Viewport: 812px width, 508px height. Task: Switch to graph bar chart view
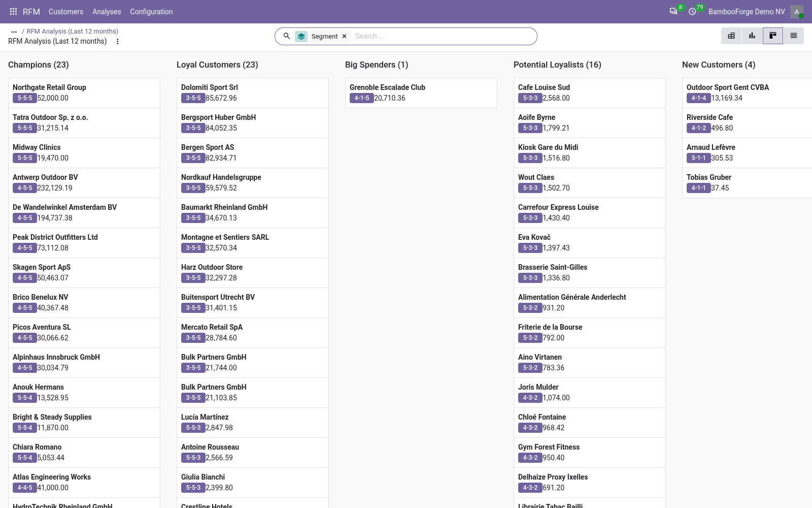[752, 36]
